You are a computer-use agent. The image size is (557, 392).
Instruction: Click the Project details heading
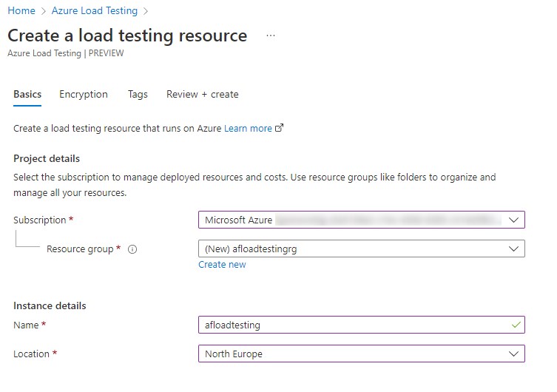47,158
